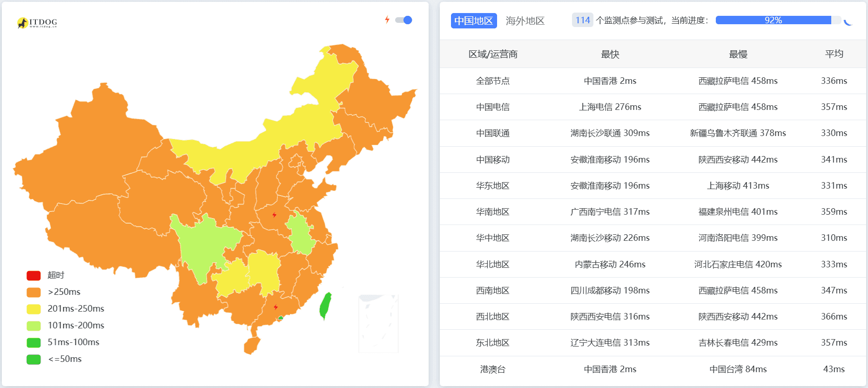868x388 pixels.
Task: Click the lightning marker in Guangdong province
Action: coord(276,307)
